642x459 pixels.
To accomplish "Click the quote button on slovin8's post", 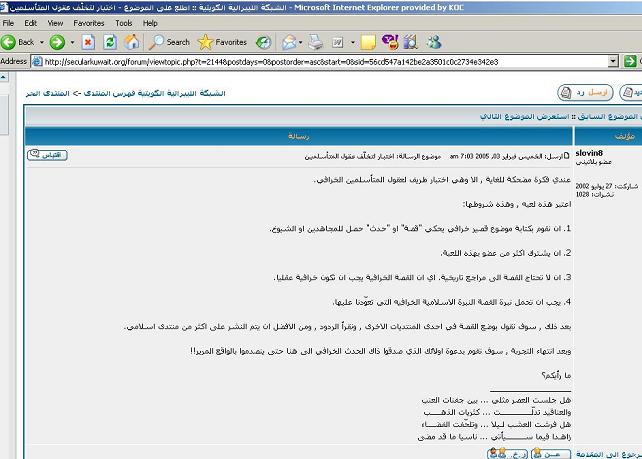I will 47,155.
